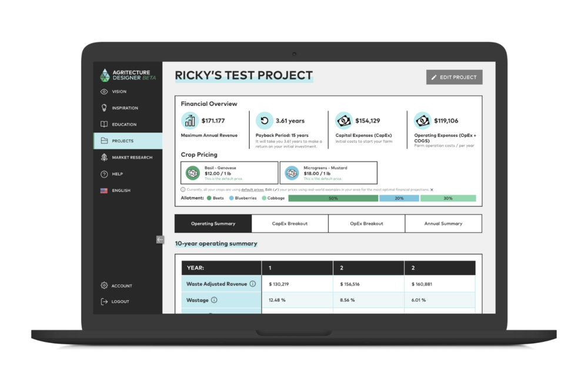Open the Annual Summary tab
This screenshot has height=392, width=588.
click(443, 223)
